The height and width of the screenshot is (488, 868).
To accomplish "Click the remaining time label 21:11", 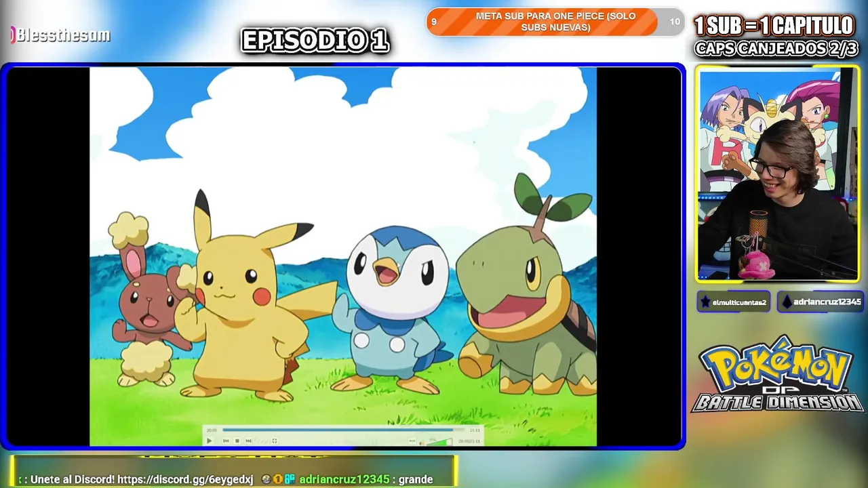I will point(475,430).
